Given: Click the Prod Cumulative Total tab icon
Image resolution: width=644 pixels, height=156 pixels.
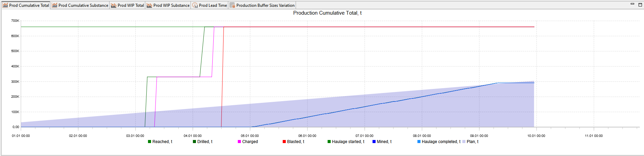Looking at the screenshot, I should 5,5.
